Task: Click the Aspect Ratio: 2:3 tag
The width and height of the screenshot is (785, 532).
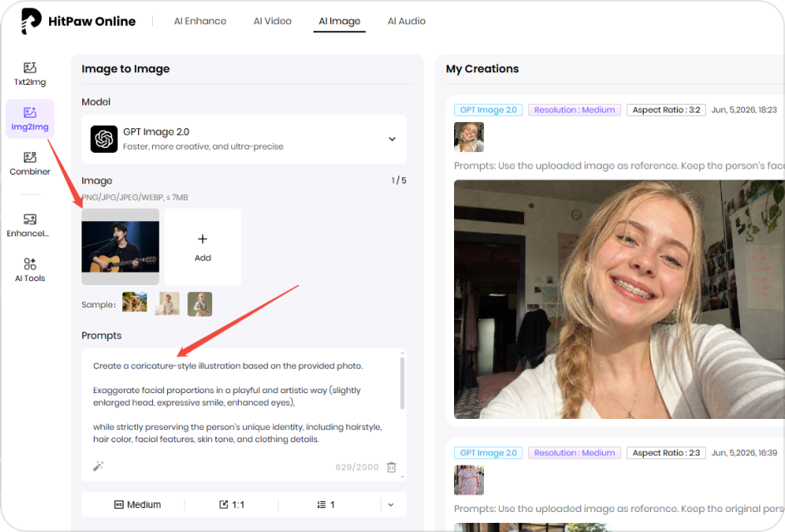Action: point(666,453)
